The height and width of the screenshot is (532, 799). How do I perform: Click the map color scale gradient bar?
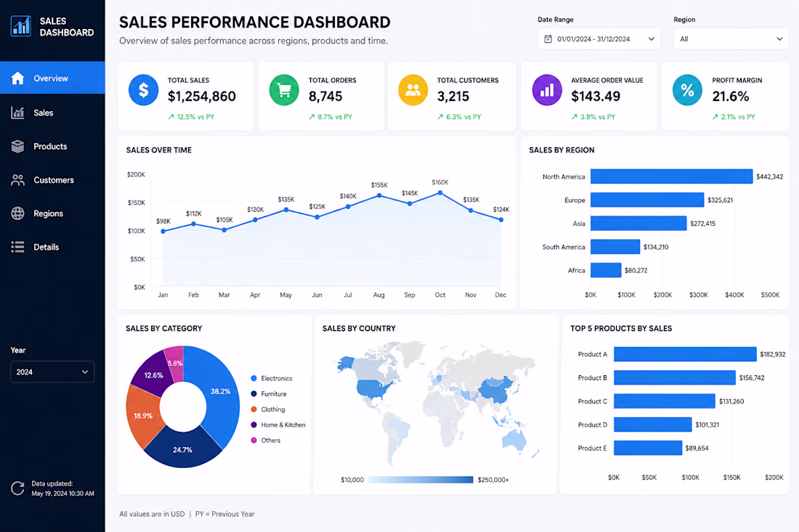(421, 480)
